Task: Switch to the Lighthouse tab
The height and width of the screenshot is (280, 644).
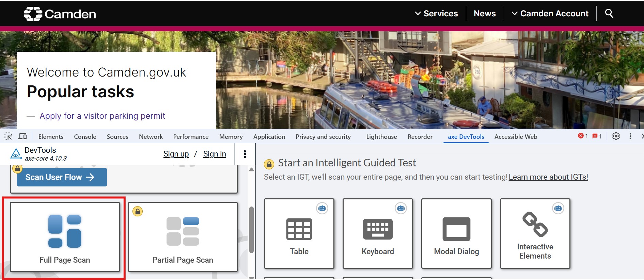Action: 381,136
